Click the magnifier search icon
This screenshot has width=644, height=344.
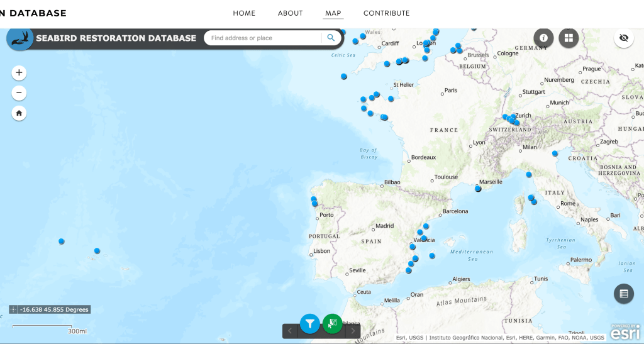(331, 38)
